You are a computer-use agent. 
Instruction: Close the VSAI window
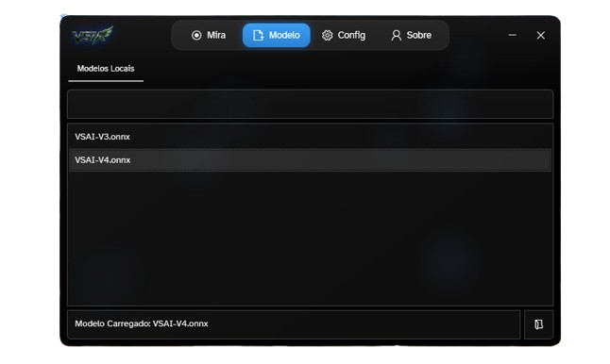[541, 35]
